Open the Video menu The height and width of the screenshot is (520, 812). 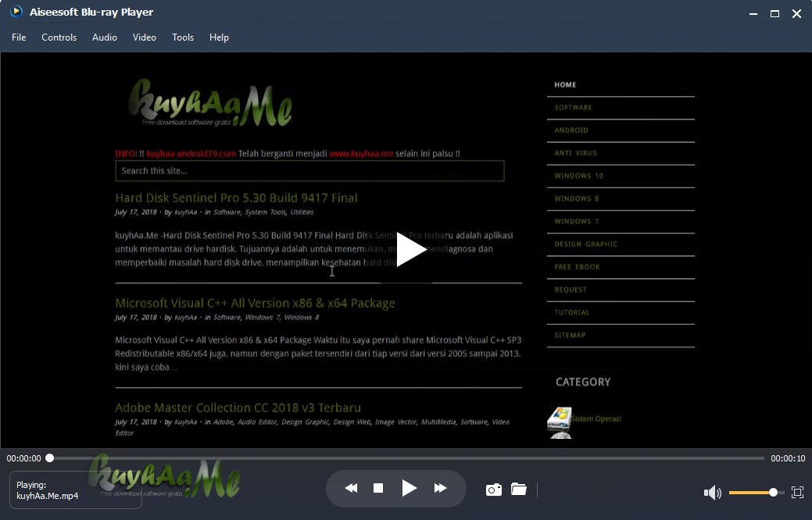coord(145,37)
